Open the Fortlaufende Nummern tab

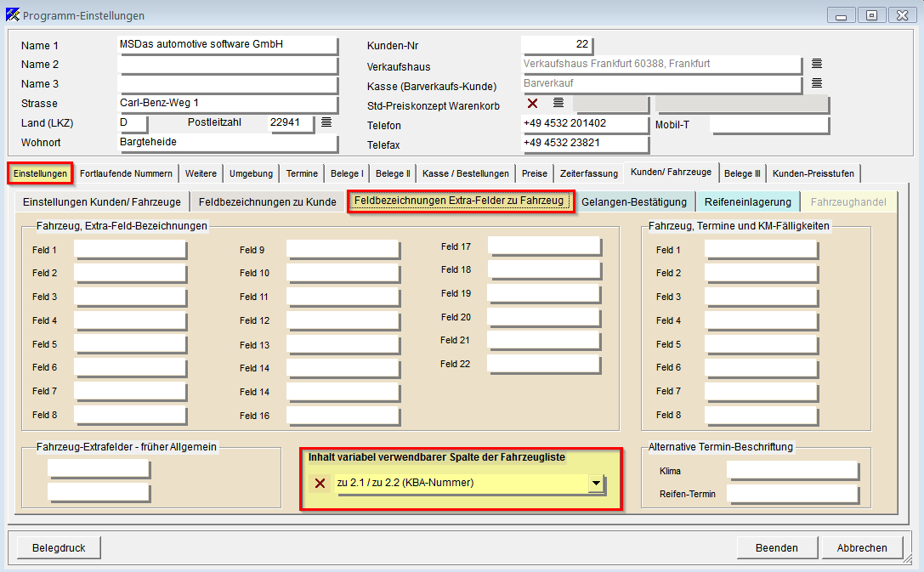126,173
